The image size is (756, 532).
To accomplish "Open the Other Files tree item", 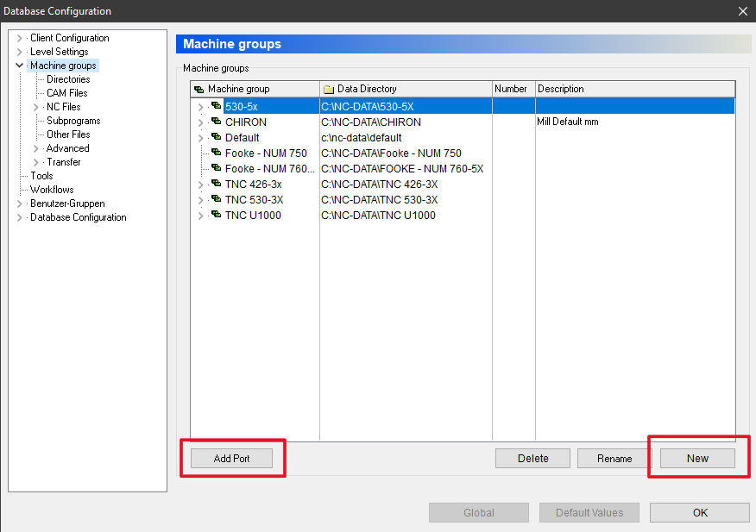I will 68,135.
